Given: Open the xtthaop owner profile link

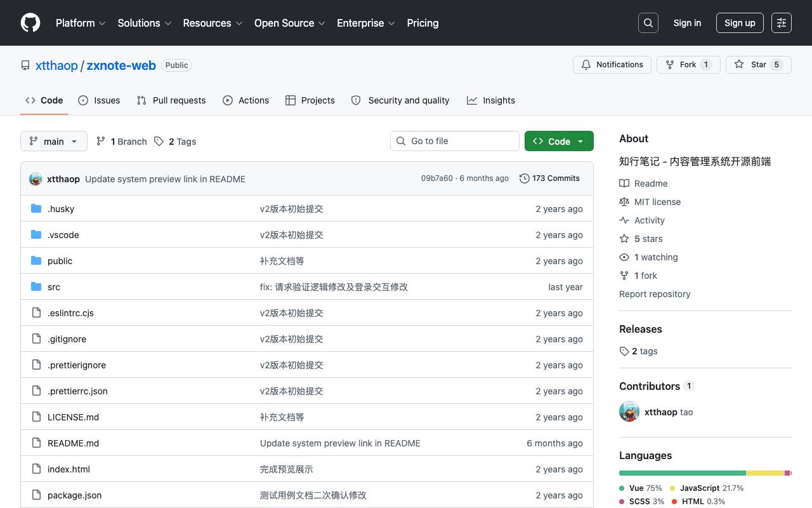Looking at the screenshot, I should click(x=56, y=65).
